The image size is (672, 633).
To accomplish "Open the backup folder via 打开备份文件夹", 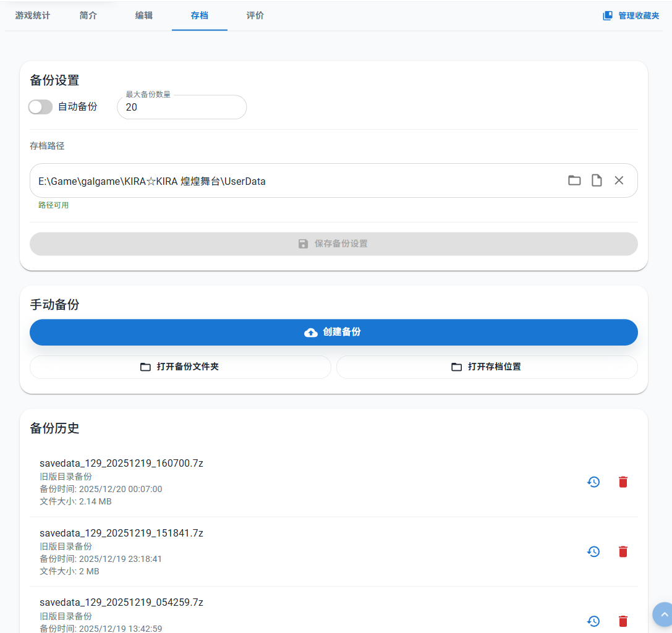I will (x=181, y=367).
